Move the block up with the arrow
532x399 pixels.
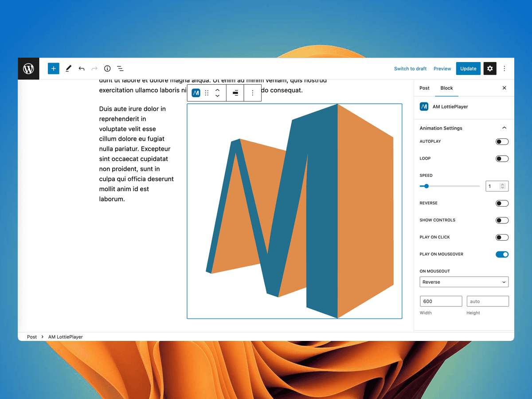tap(218, 90)
